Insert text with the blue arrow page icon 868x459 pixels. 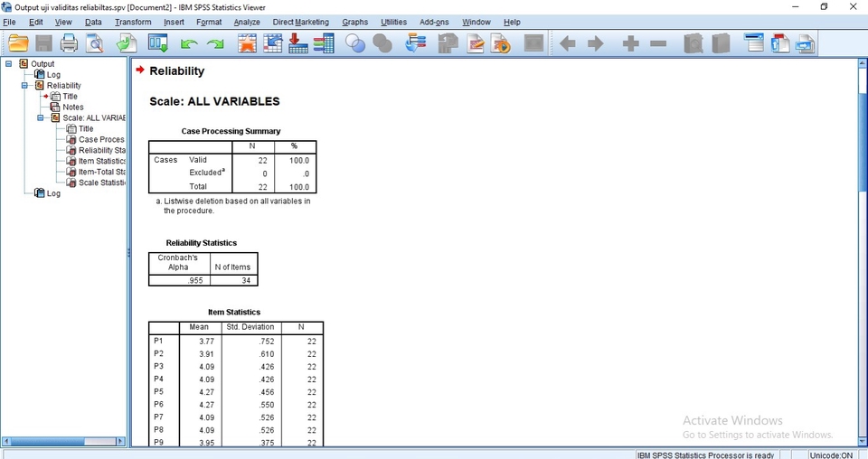(x=806, y=43)
